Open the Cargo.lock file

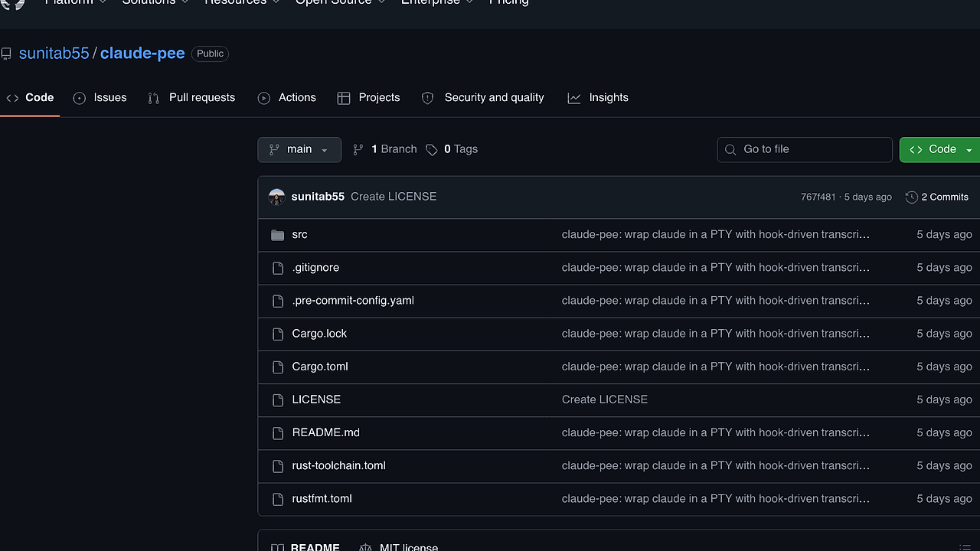click(x=319, y=334)
